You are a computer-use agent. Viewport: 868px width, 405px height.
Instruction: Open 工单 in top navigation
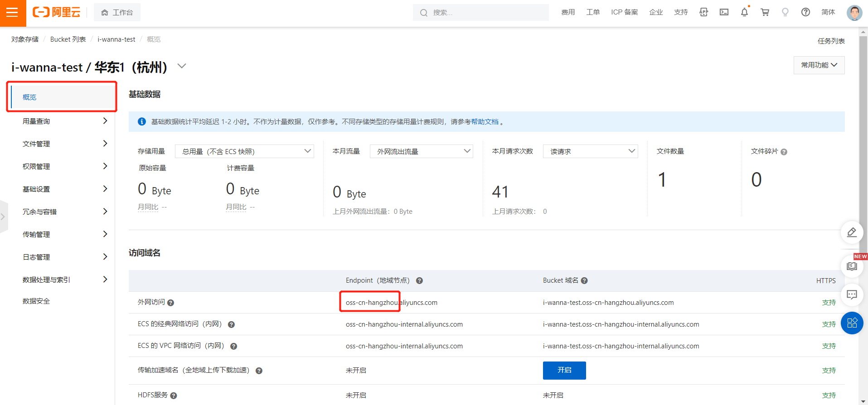pos(593,12)
